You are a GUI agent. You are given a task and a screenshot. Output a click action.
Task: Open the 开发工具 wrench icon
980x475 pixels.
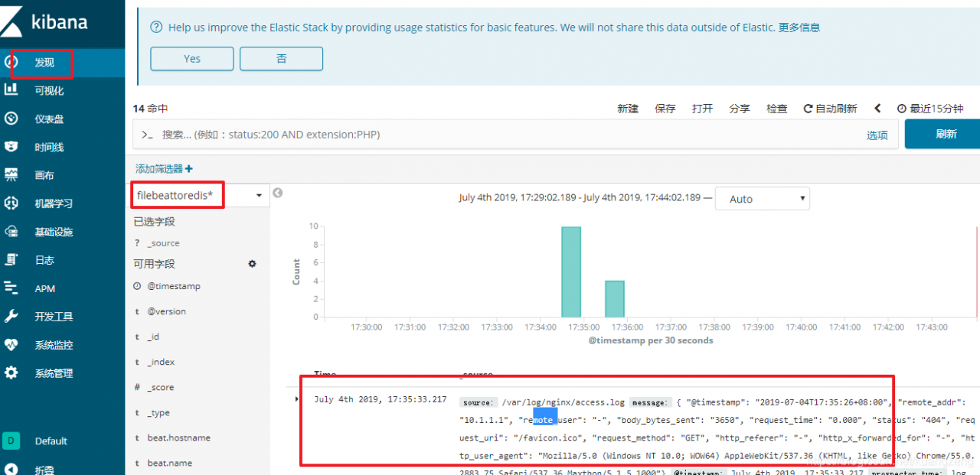11,316
